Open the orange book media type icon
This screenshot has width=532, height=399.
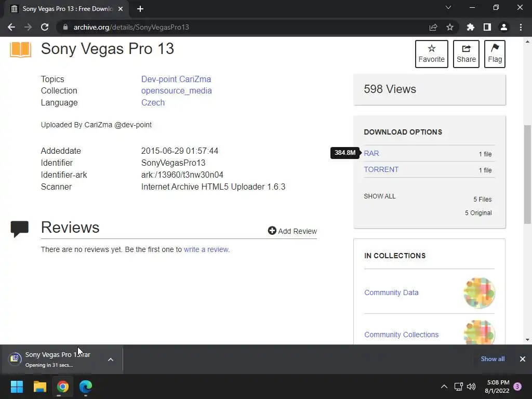[x=20, y=49]
